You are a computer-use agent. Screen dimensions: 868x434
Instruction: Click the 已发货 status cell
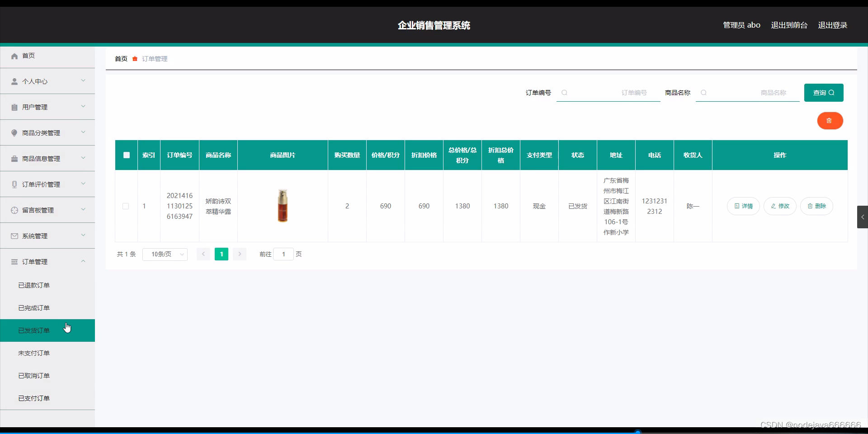pos(578,206)
